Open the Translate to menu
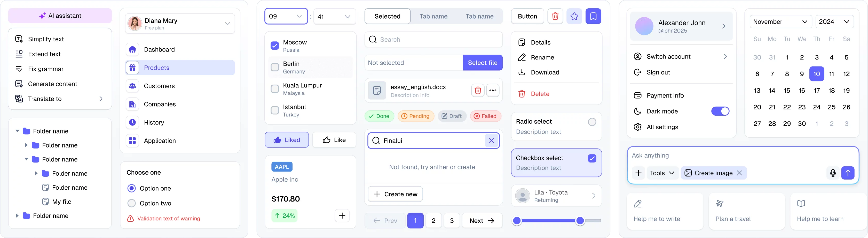This screenshot has width=868, height=238. [45, 99]
